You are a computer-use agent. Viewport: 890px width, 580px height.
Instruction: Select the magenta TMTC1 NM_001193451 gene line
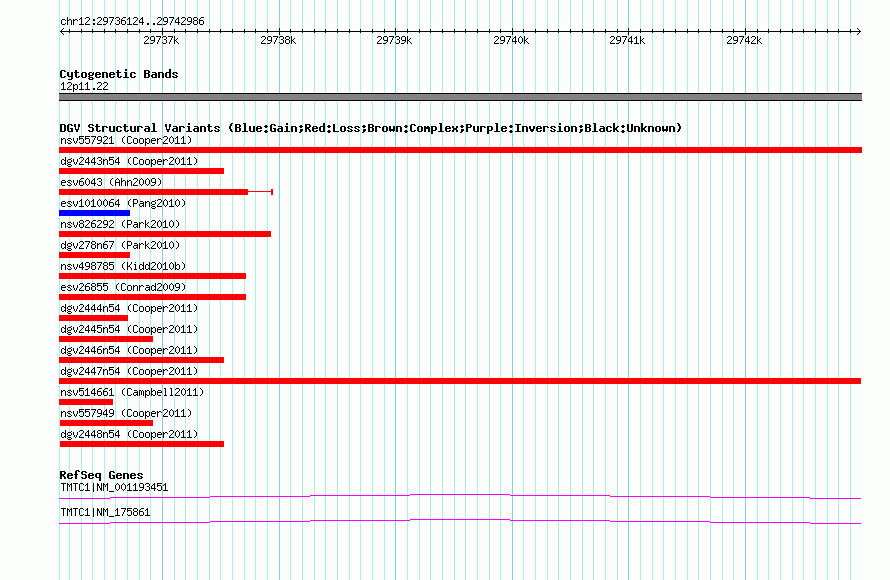pyautogui.click(x=460, y=497)
